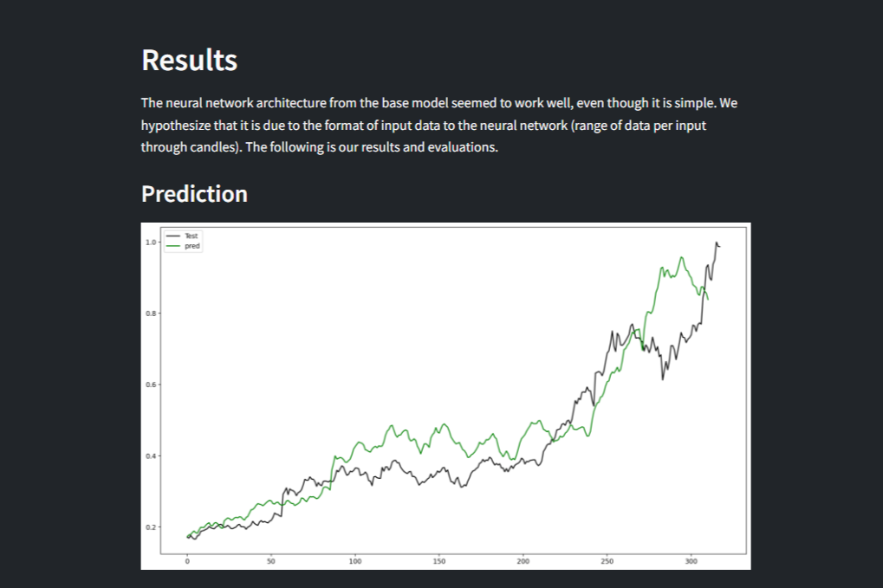Click the 50 x-axis tick label

pos(271,561)
